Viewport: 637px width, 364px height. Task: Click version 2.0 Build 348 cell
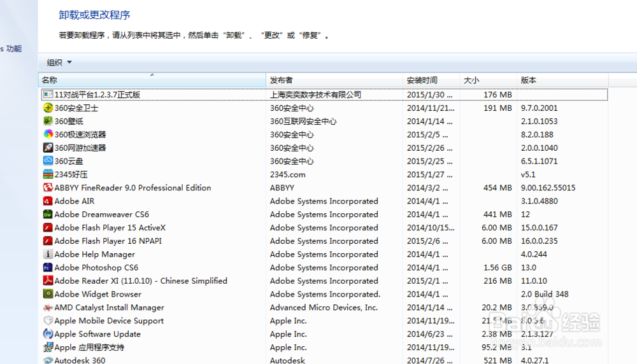click(x=545, y=294)
